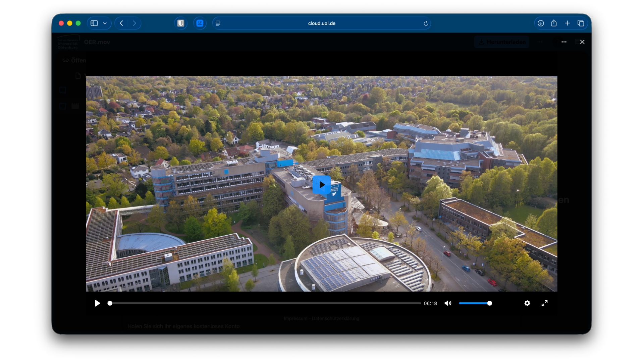
Task: Go back to the previous page
Action: point(121,23)
